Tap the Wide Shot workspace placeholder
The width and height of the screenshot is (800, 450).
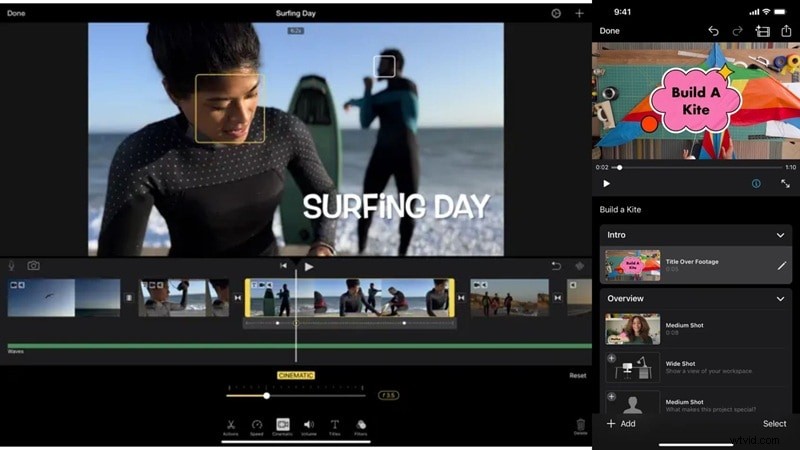632,367
